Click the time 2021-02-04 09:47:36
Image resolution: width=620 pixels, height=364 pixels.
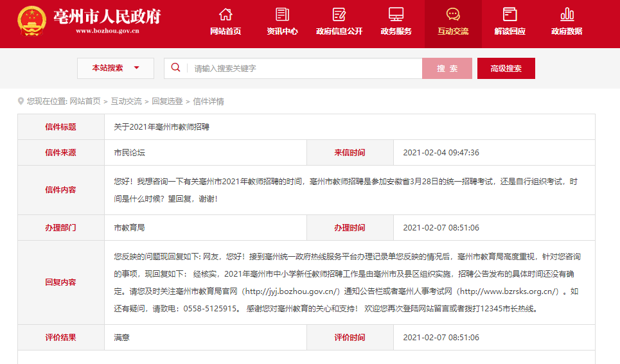(441, 153)
